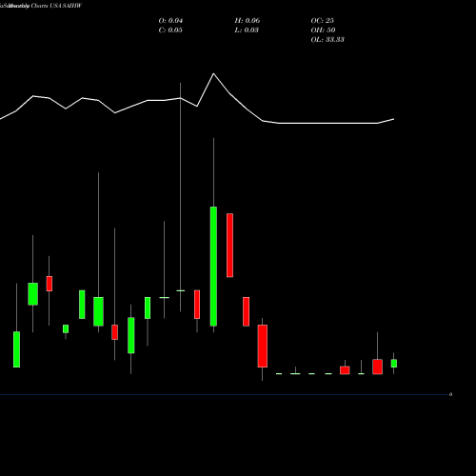476x476 pixels.
Task: Click the right end of the white line
Action: tap(393, 119)
